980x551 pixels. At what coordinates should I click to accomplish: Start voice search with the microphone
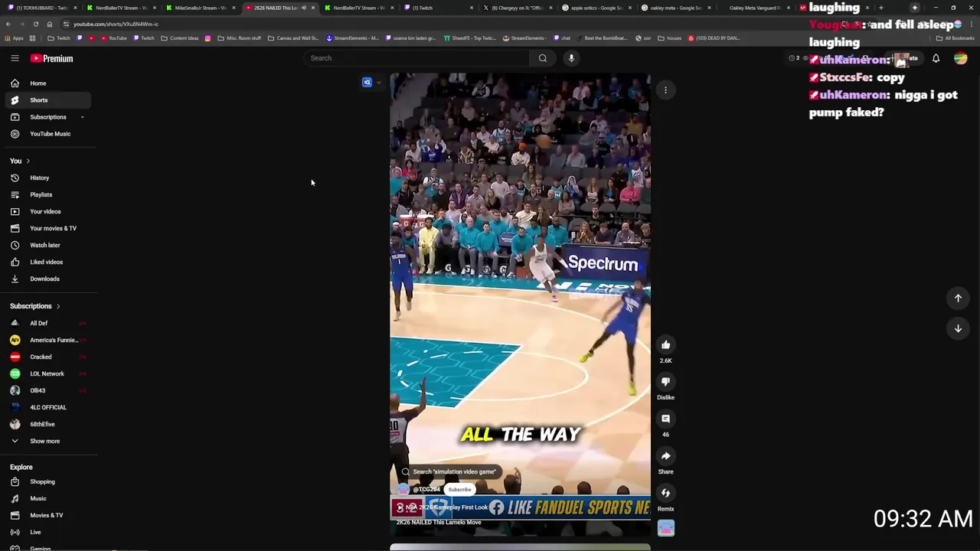570,58
